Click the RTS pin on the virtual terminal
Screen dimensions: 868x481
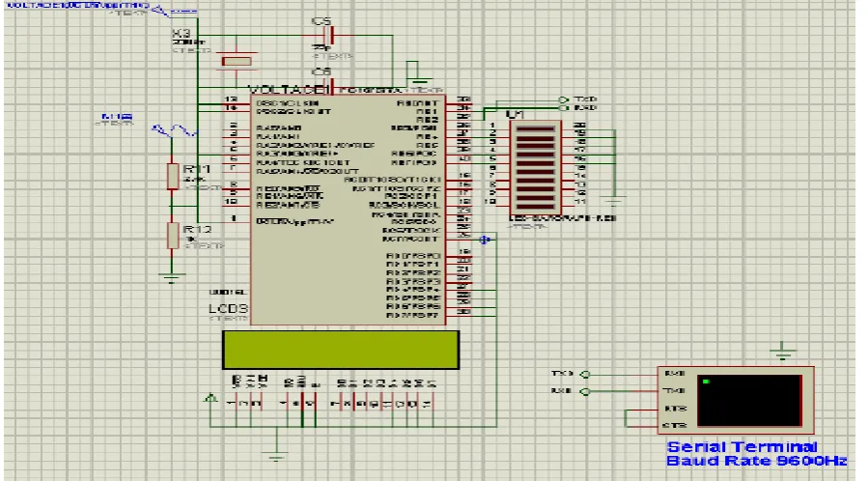(x=675, y=409)
